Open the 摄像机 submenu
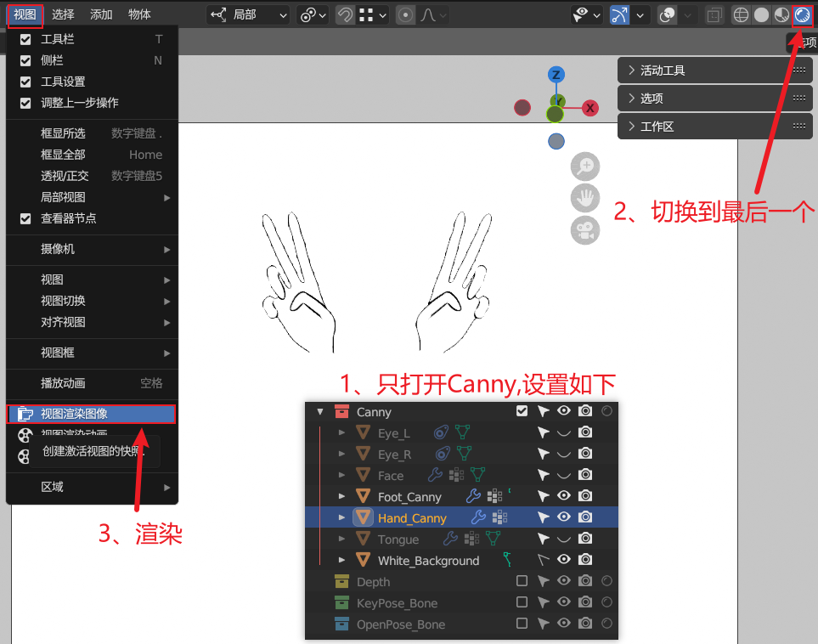 92,249
